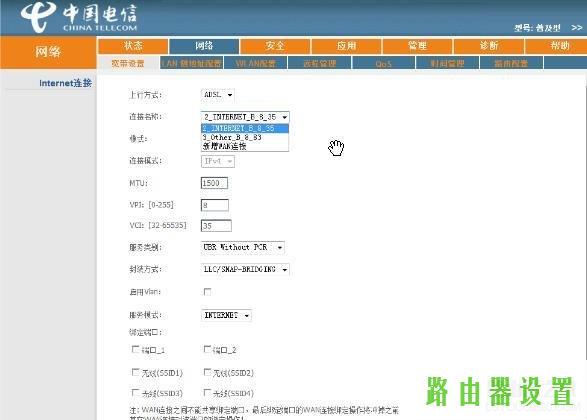
Task: Click the VCI field showing 35
Action: point(216,226)
